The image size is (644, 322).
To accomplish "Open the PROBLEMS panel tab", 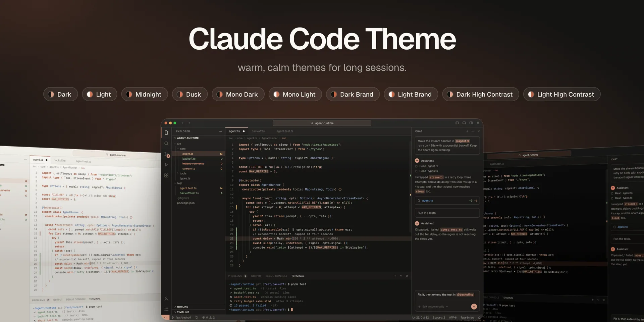I will (x=237, y=276).
